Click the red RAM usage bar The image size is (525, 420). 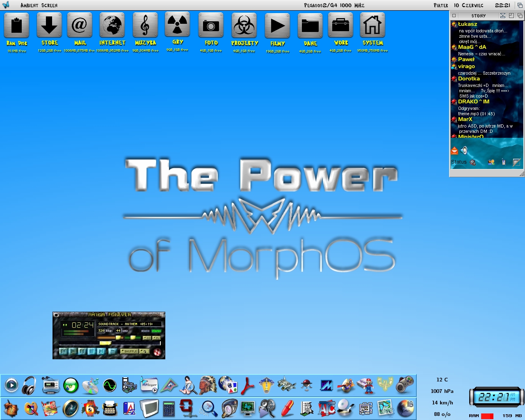(487, 416)
